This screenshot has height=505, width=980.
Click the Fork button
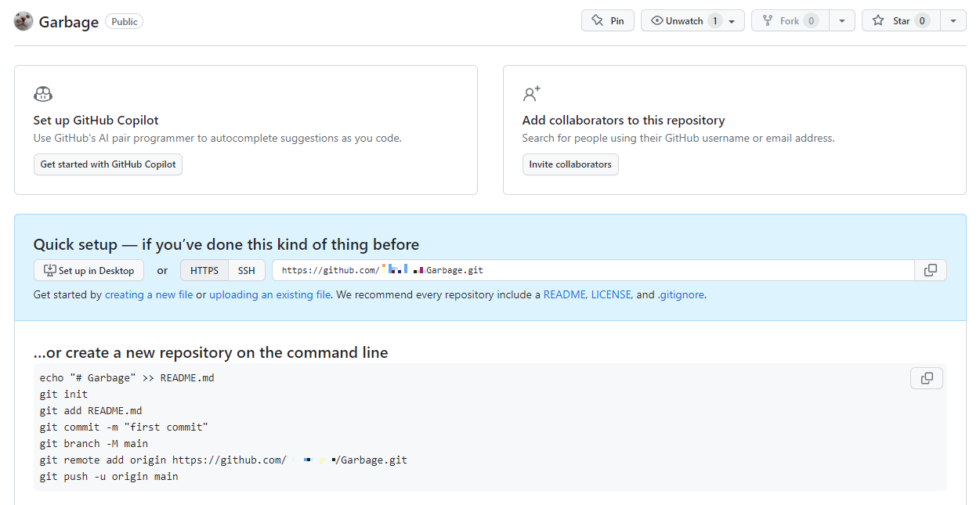pos(790,21)
